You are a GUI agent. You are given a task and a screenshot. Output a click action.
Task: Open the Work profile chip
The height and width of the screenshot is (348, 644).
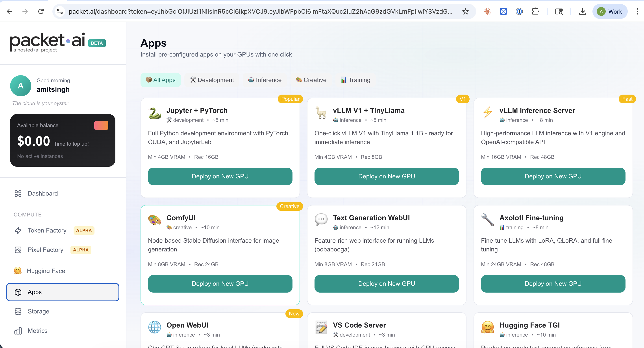pos(610,11)
